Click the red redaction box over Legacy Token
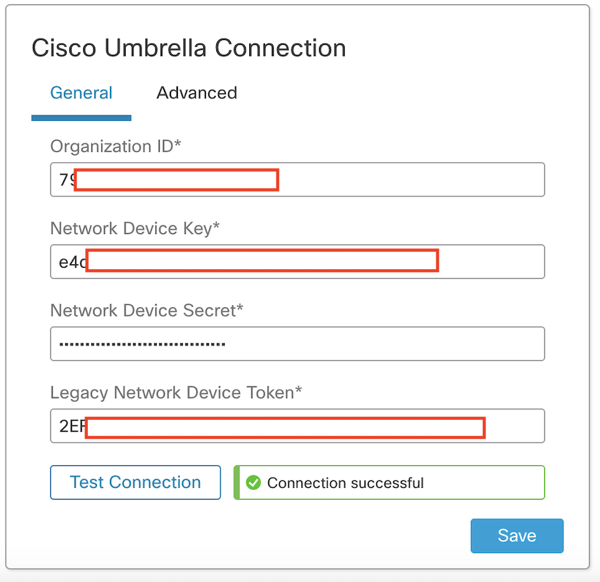This screenshot has height=582, width=600. 286,428
